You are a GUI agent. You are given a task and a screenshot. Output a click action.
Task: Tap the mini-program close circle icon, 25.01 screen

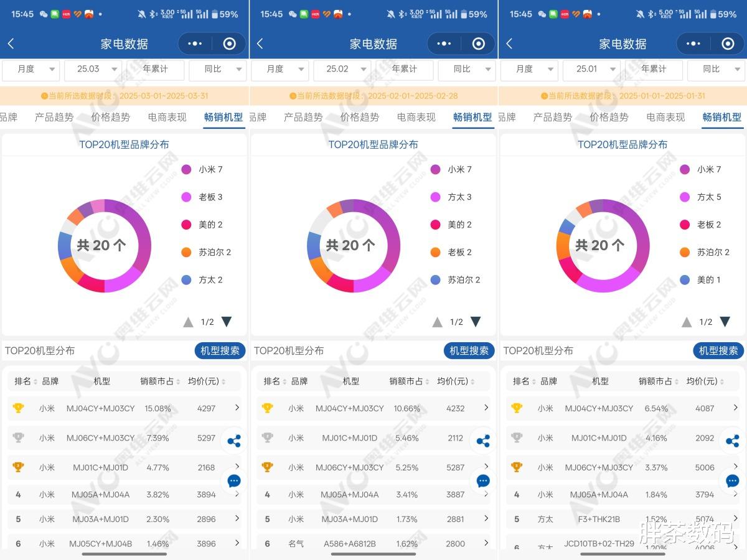[728, 44]
